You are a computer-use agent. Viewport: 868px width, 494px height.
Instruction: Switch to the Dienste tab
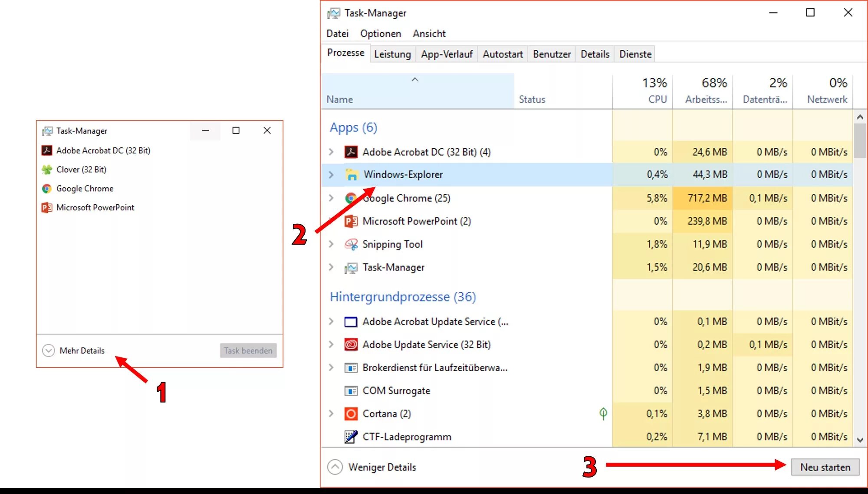(635, 54)
